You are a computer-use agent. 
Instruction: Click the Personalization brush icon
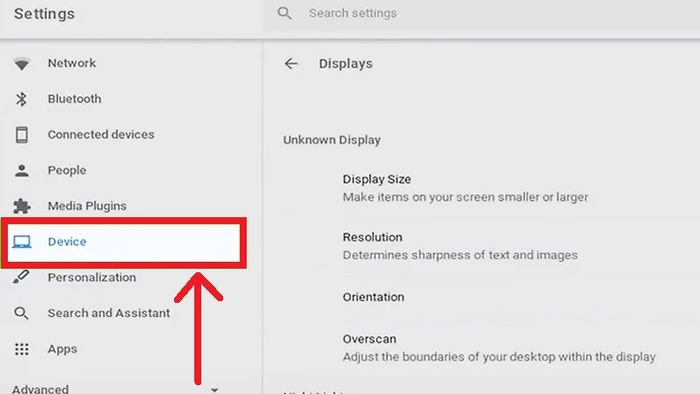tap(21, 277)
